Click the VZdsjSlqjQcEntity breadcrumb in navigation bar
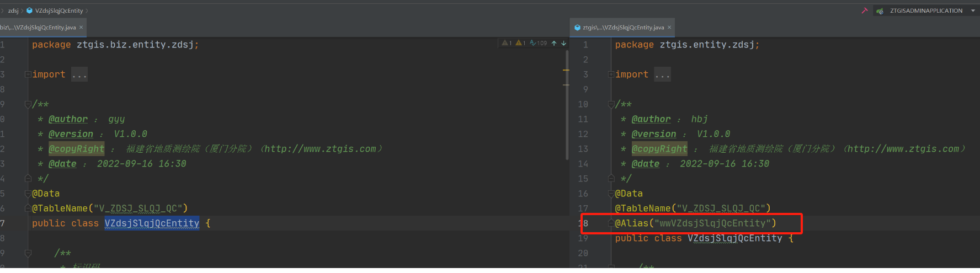This screenshot has height=273, width=980. pyautogui.click(x=58, y=10)
